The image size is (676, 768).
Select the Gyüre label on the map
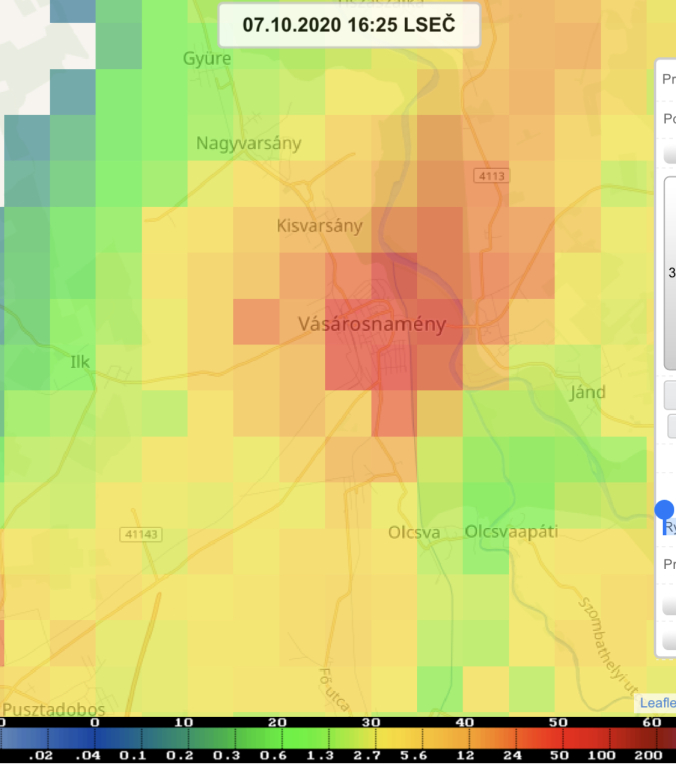tap(207, 59)
